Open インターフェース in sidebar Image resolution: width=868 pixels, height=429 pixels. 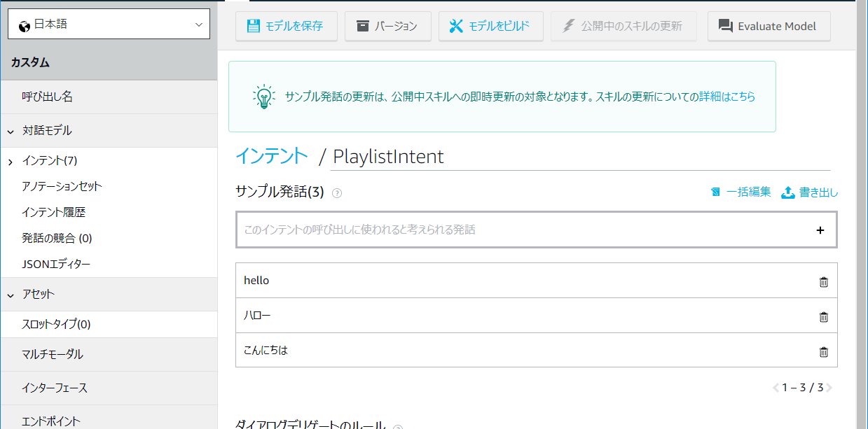109,388
